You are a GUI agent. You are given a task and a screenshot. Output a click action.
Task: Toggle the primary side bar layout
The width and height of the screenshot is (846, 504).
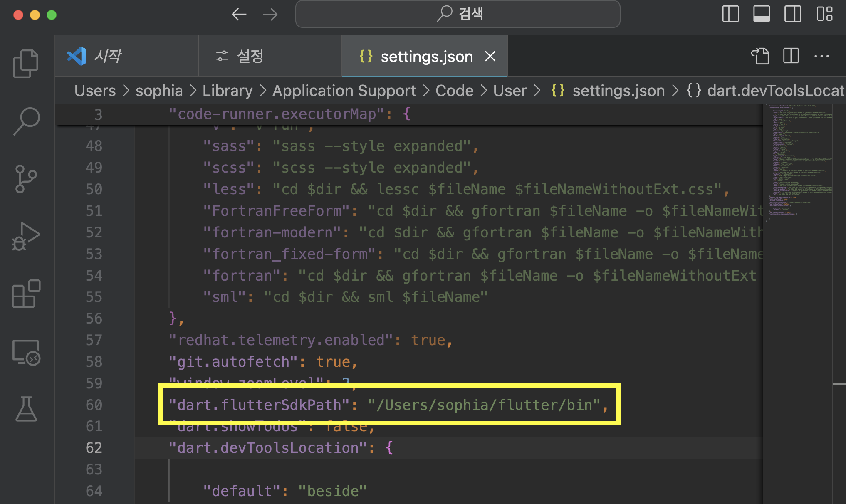(730, 14)
